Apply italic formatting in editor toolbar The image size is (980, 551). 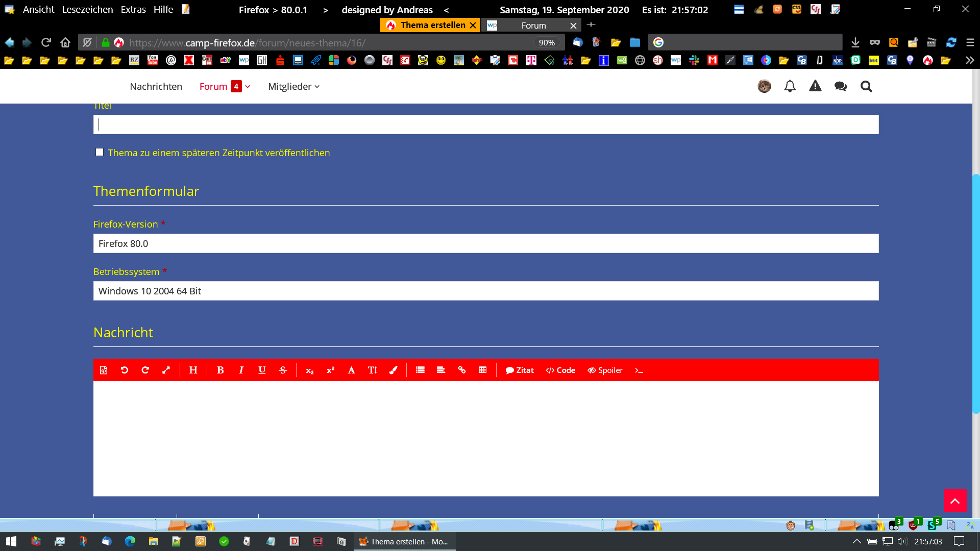click(x=241, y=370)
